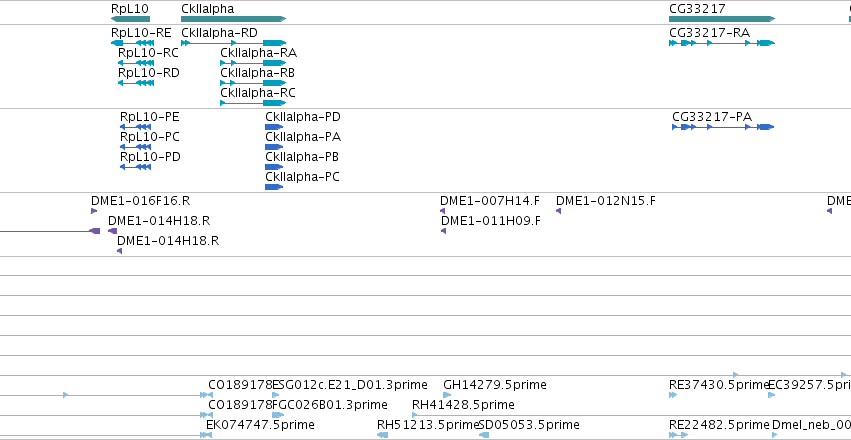Image resolution: width=851 pixels, height=440 pixels.
Task: Open the DME1-012N15.F feature
Action: 558,211
